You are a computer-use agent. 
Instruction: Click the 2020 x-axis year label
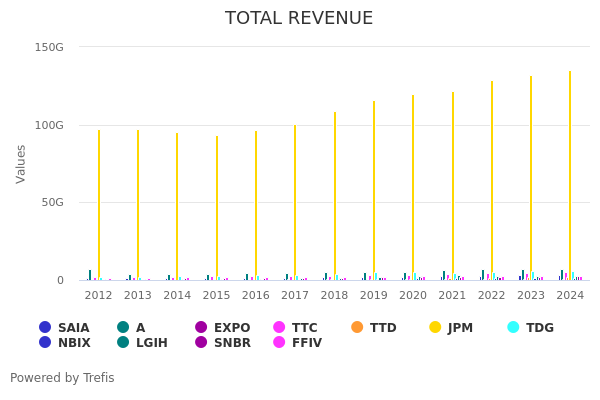[x=412, y=295]
